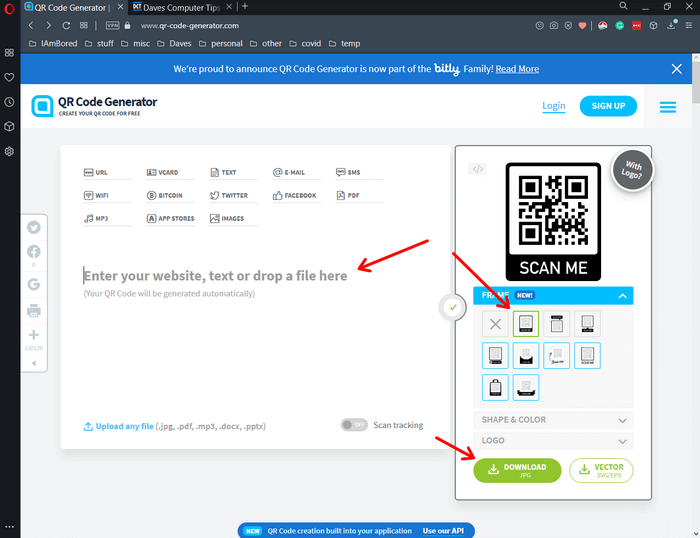Toggle the Scan tracking switch

click(354, 425)
